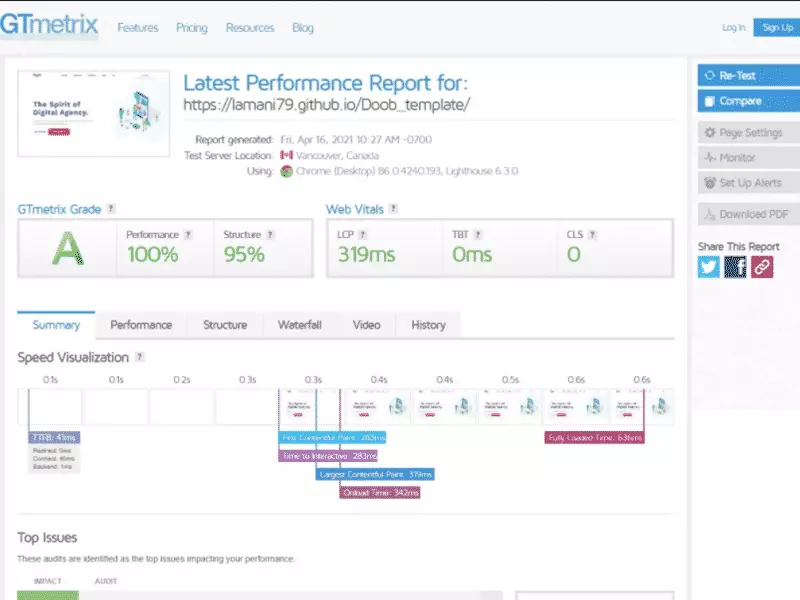The image size is (800, 600).
Task: Share report via Twitter icon
Action: coord(709,267)
